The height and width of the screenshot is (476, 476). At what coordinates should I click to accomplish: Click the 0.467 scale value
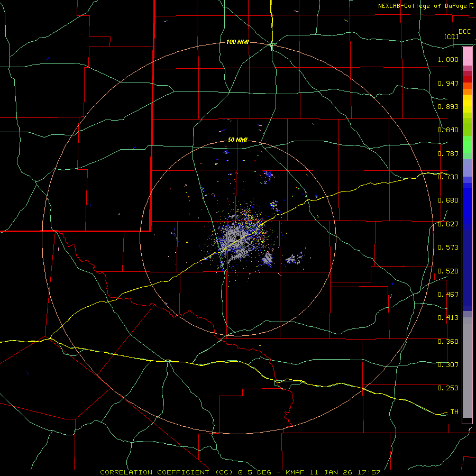point(448,295)
